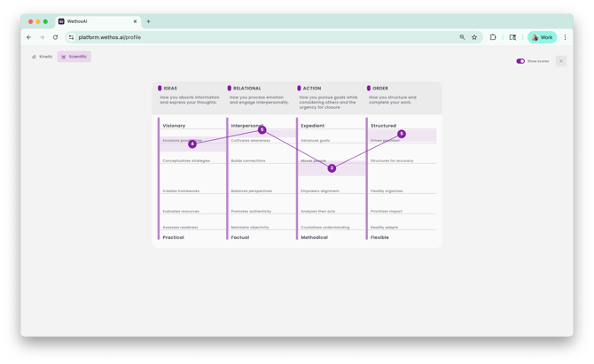Go back to previous page

pos(28,37)
